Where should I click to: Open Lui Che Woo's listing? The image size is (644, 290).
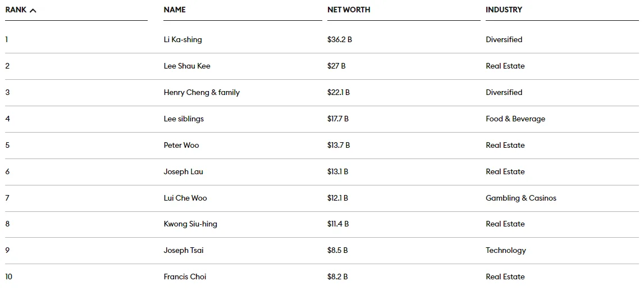(x=185, y=198)
